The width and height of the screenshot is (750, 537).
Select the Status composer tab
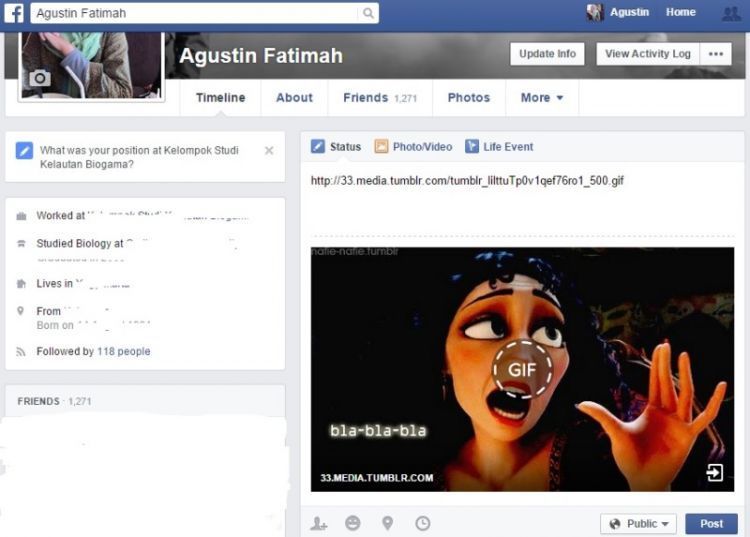click(336, 147)
